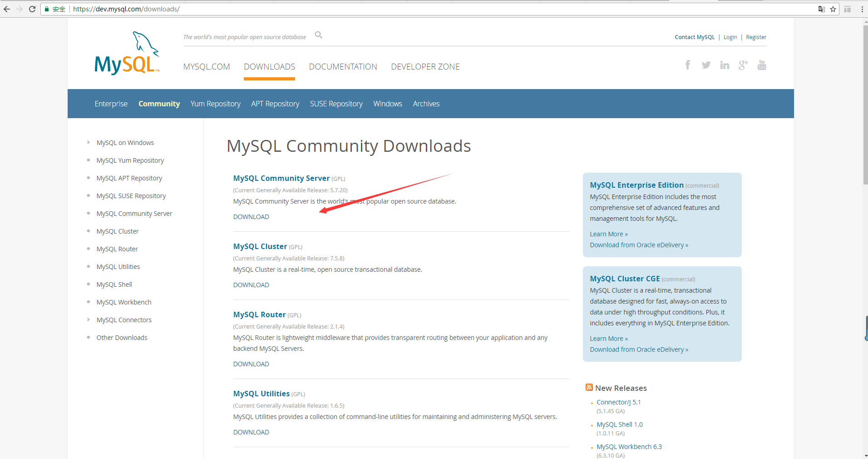Click the browser forward arrow
The image size is (868, 459).
click(20, 9)
